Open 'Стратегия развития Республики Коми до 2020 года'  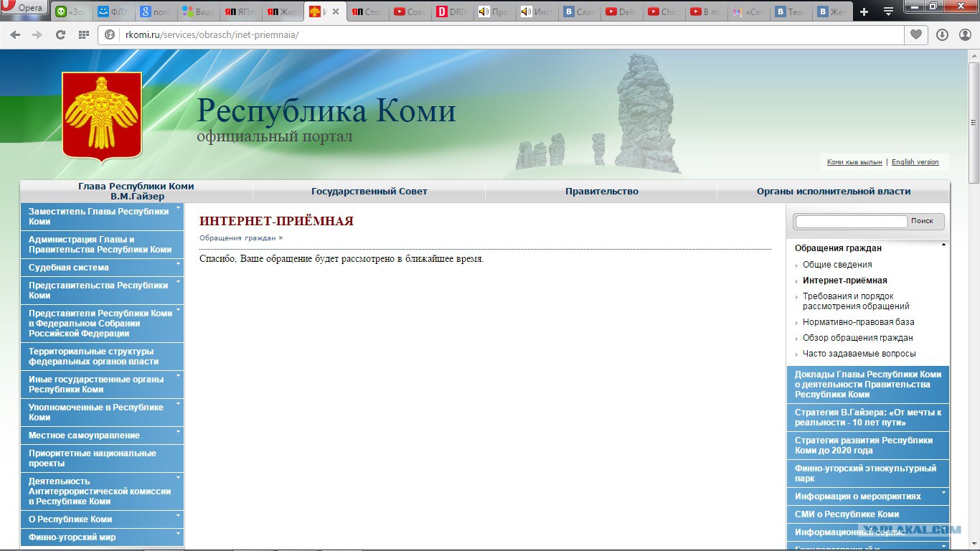(x=868, y=446)
